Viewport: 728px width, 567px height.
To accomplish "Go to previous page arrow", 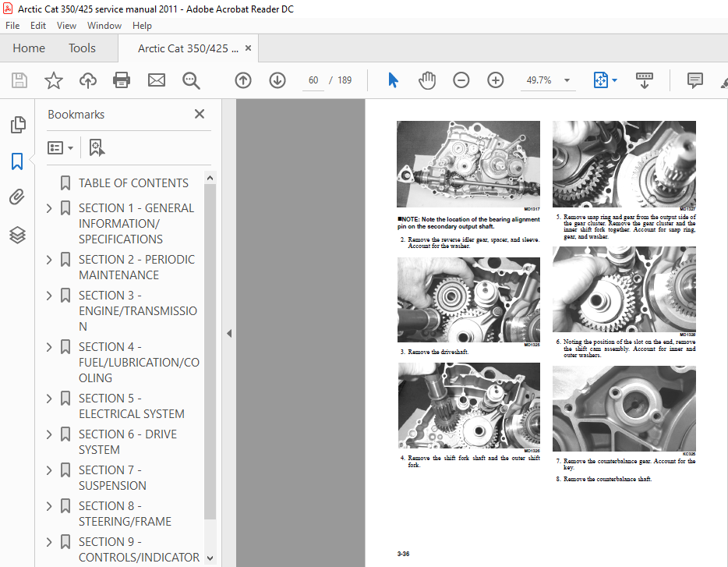I will [x=243, y=80].
